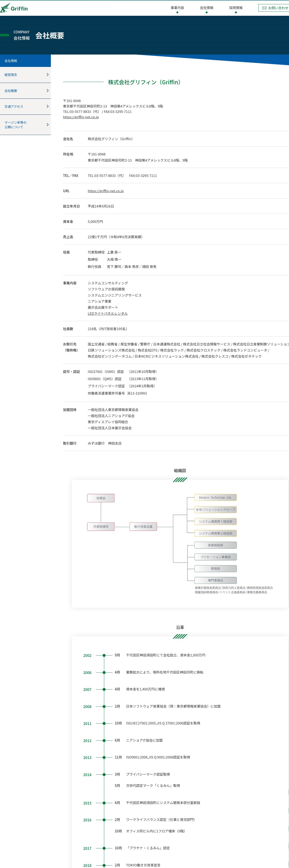
Task: Go to 経営理念 in the sidebar
Action: click(x=25, y=75)
